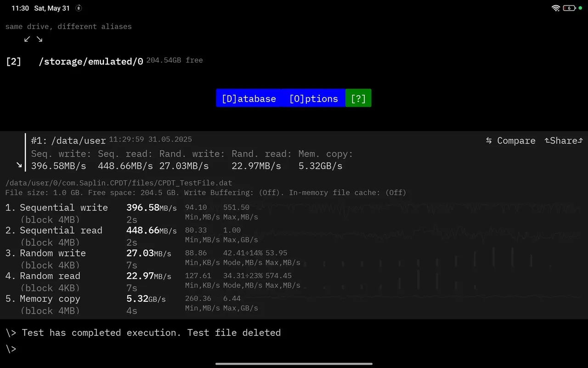Click the down-left arrow under drive aliases

pos(28,39)
